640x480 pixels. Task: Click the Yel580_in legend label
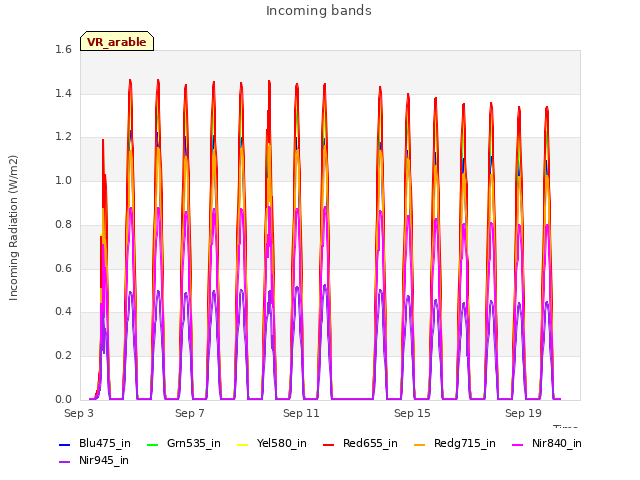click(282, 444)
